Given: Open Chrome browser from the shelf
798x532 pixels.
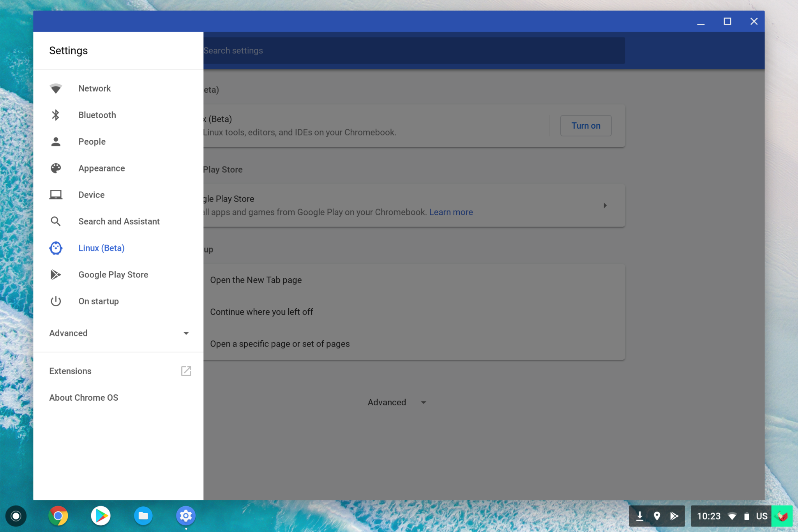Looking at the screenshot, I should point(58,516).
